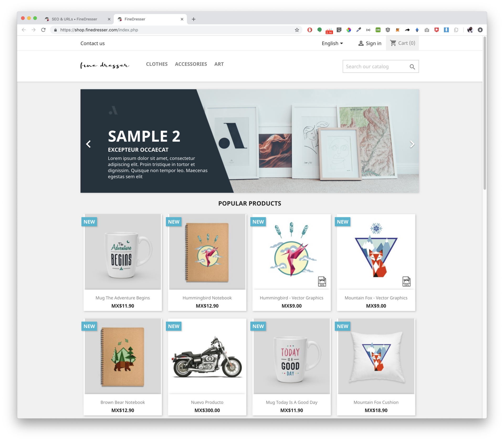Open the Mug The Adventure Begins thumbnail
The height and width of the screenshot is (441, 504).
click(123, 252)
